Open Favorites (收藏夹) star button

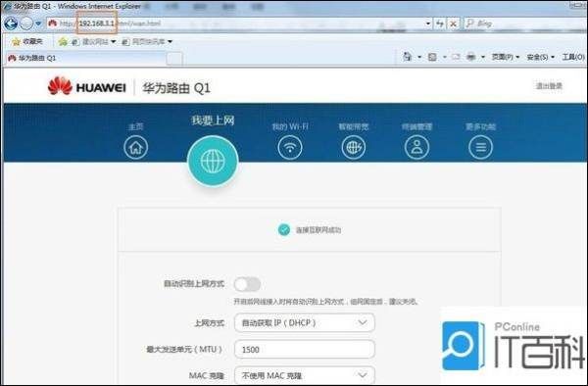point(27,41)
